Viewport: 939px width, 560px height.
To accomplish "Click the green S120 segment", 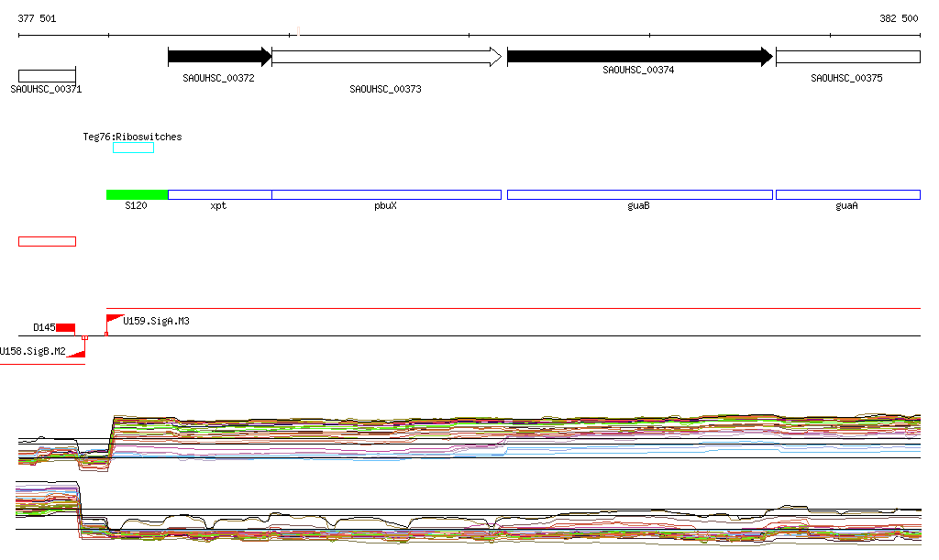I will point(137,194).
